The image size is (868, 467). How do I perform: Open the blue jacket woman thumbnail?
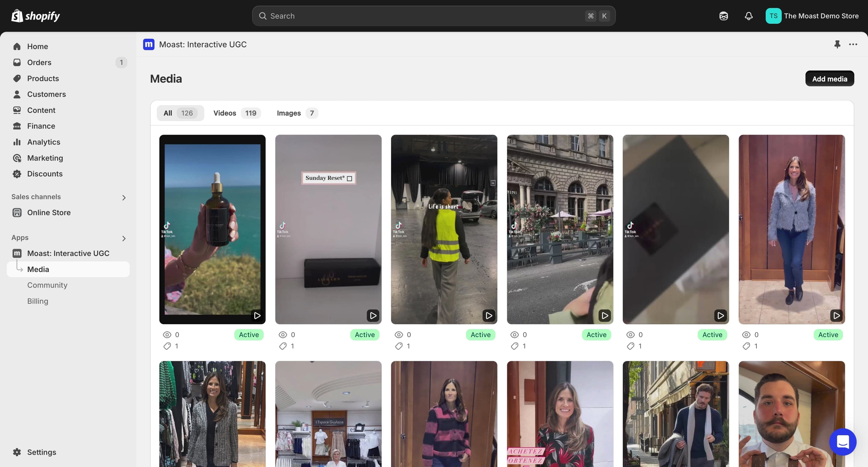click(x=792, y=229)
